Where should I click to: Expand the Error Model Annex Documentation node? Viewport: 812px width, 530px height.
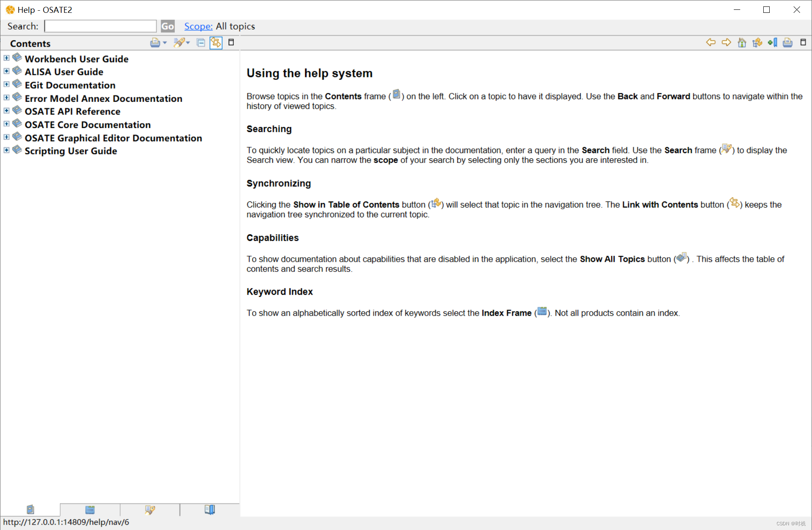click(x=6, y=98)
